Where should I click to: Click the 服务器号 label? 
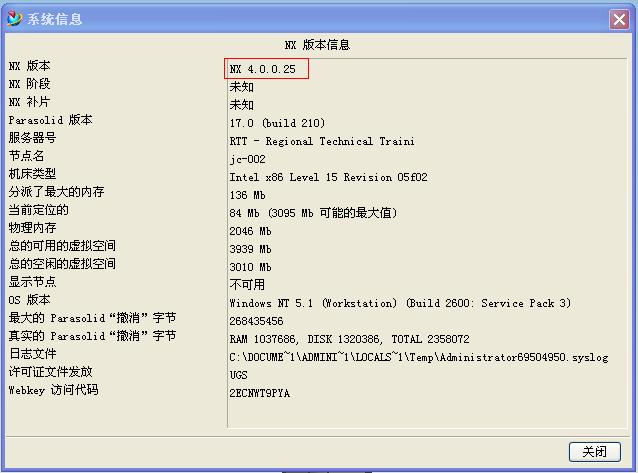pyautogui.click(x=33, y=138)
